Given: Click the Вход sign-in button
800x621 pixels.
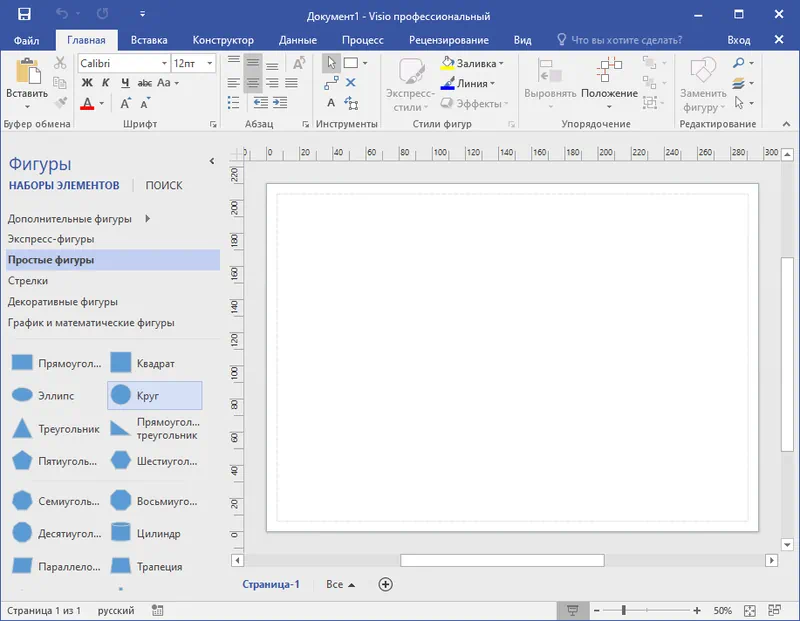Looking at the screenshot, I should click(739, 40).
